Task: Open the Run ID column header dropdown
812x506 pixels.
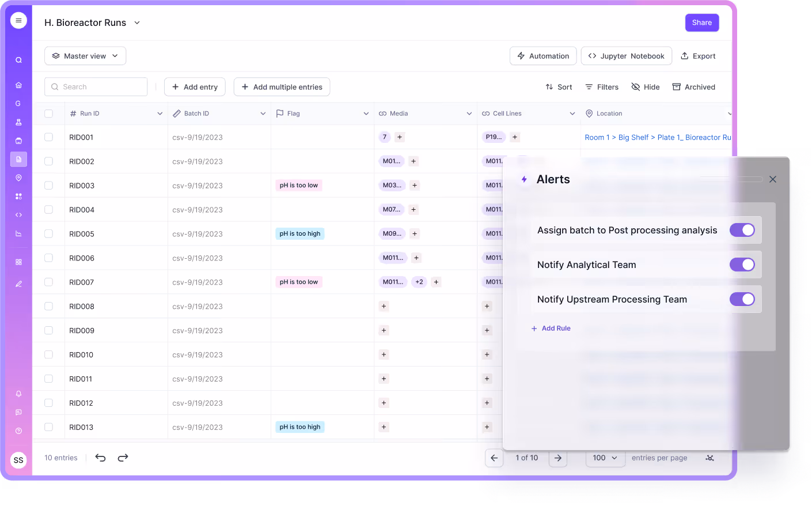Action: tap(160, 114)
